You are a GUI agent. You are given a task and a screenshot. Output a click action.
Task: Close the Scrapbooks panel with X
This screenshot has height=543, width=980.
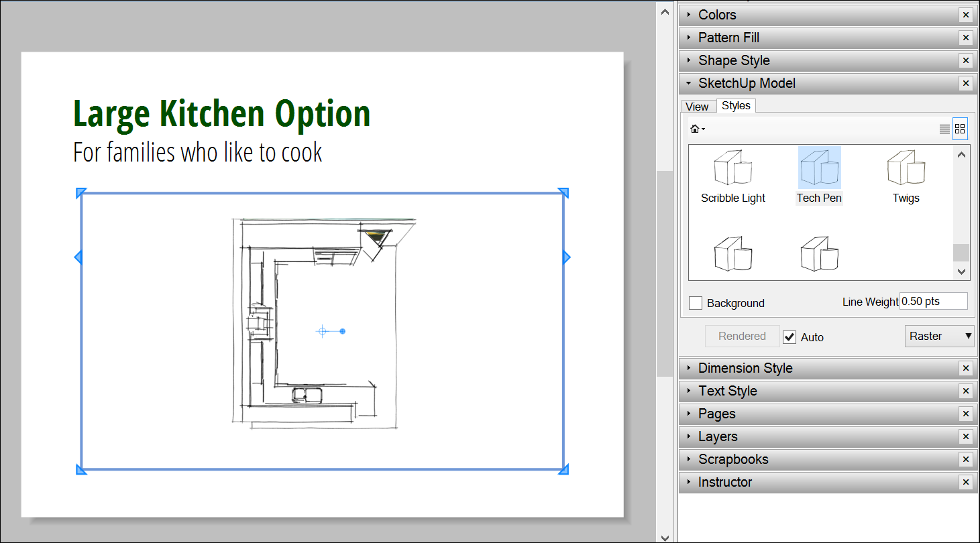(965, 459)
